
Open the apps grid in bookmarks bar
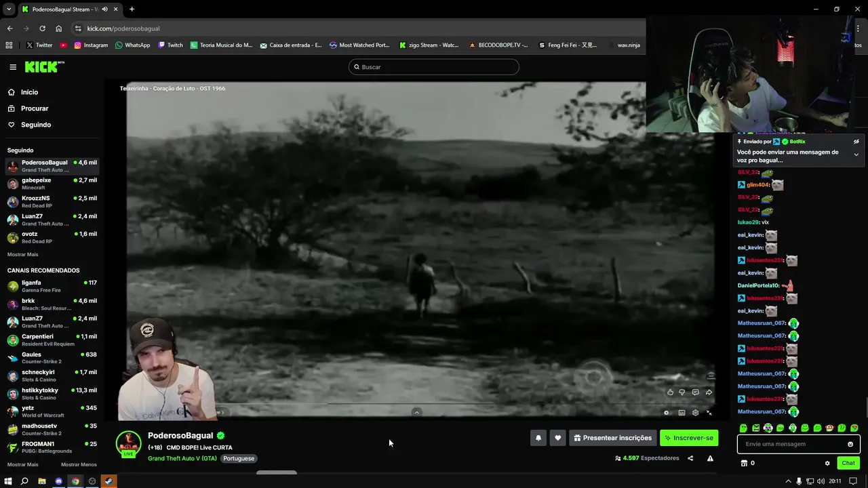pos(9,45)
